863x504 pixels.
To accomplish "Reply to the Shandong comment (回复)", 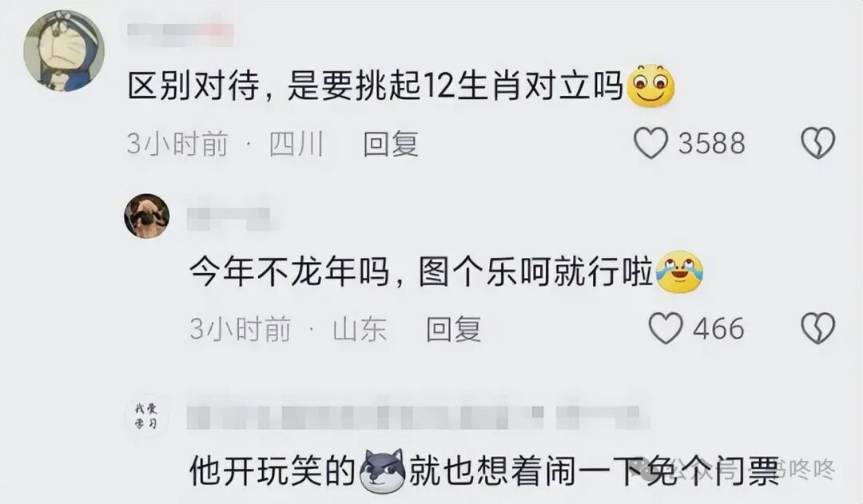I will point(454,329).
